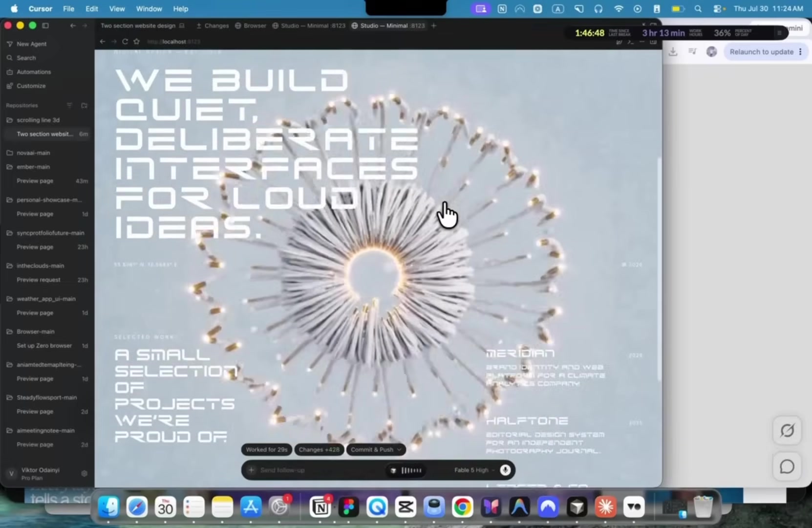Click the localhost address field
The height and width of the screenshot is (528, 812).
pyautogui.click(x=173, y=42)
